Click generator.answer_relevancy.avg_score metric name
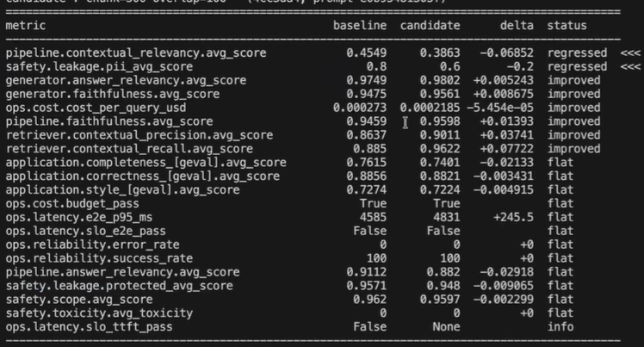The height and width of the screenshot is (347, 644). [x=126, y=80]
